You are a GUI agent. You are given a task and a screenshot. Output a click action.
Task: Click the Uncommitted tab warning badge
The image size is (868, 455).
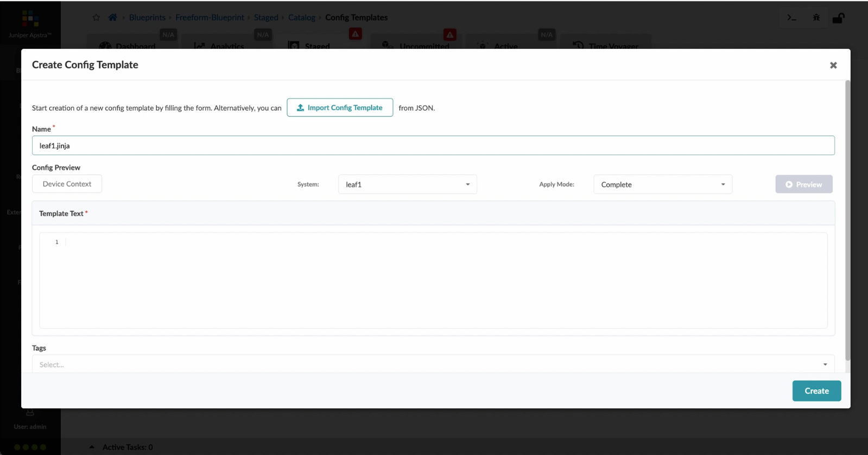pyautogui.click(x=449, y=35)
